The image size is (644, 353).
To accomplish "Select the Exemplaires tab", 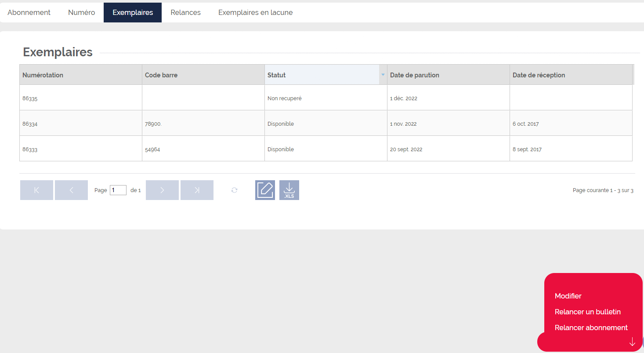I will point(133,12).
